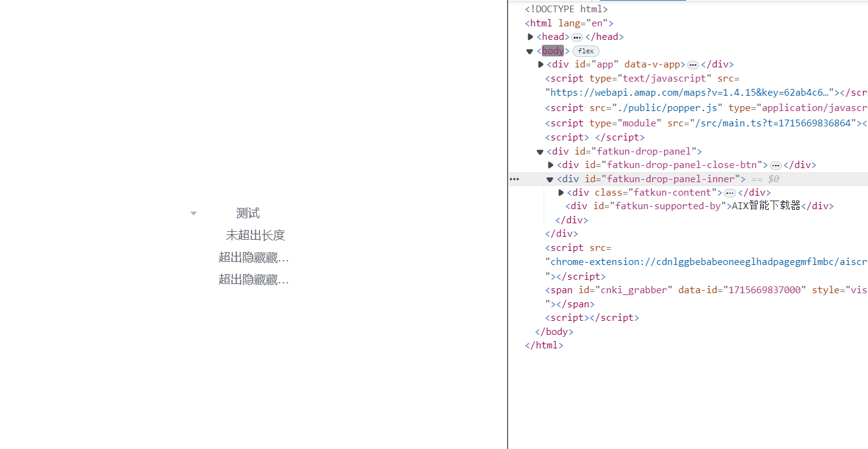Select the closing /html tag line
The image size is (868, 449).
(544, 345)
